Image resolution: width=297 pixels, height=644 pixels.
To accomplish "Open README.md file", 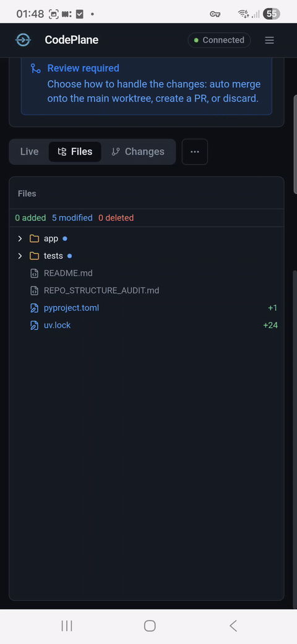I will pos(68,273).
